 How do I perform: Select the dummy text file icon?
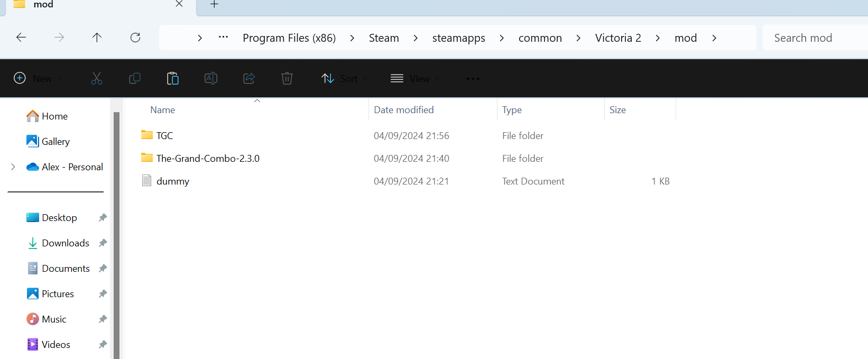[147, 181]
